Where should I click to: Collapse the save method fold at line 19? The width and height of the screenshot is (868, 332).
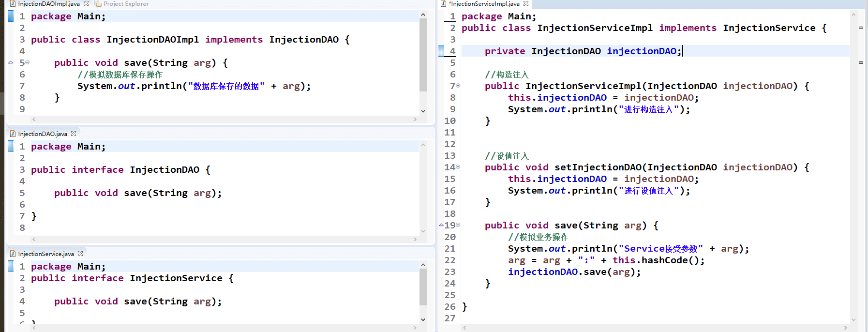(x=458, y=225)
